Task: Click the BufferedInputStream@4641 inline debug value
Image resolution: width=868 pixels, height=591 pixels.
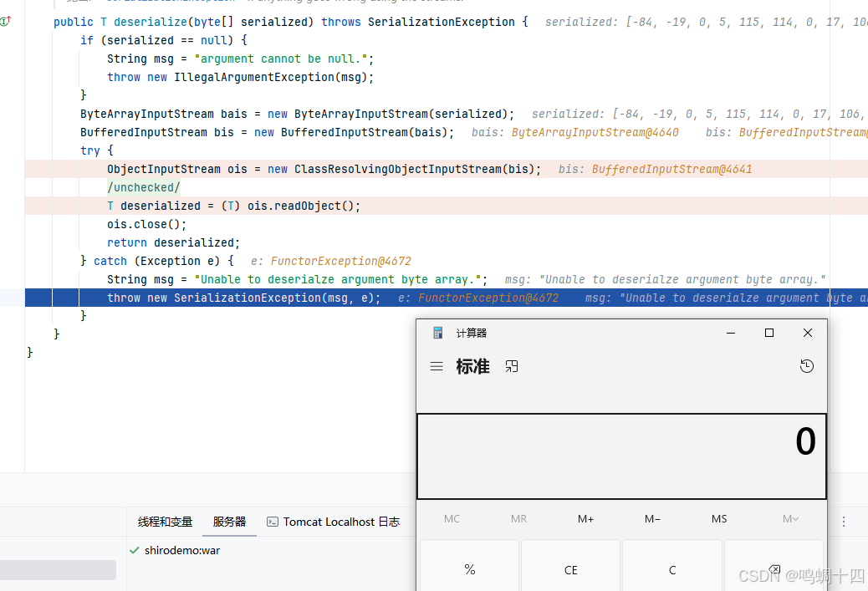Action: (x=672, y=170)
